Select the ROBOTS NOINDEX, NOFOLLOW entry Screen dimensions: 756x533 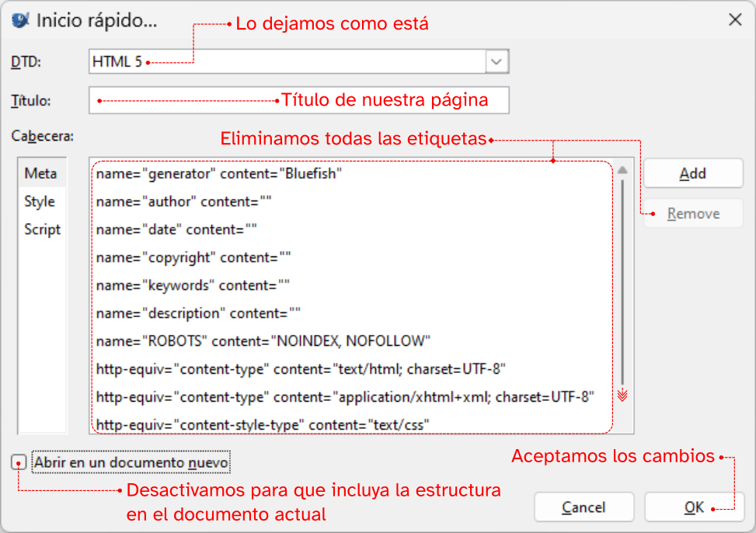pos(263,341)
